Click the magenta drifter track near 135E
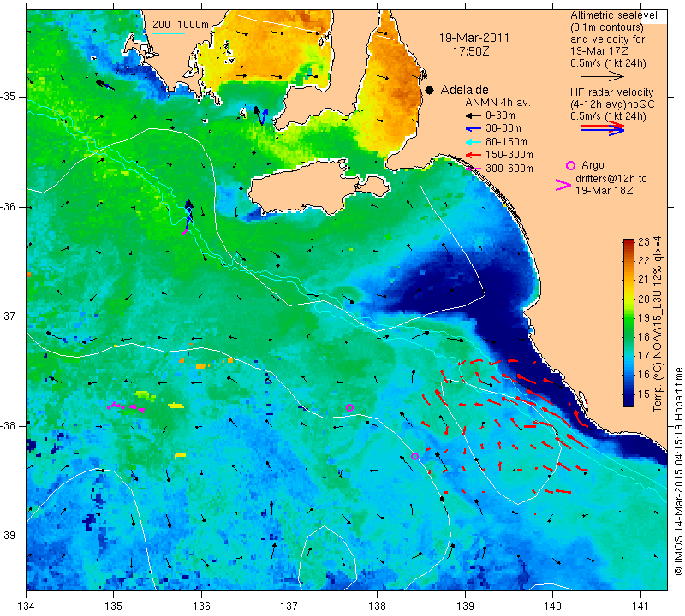The image size is (685, 616). pyautogui.click(x=126, y=407)
